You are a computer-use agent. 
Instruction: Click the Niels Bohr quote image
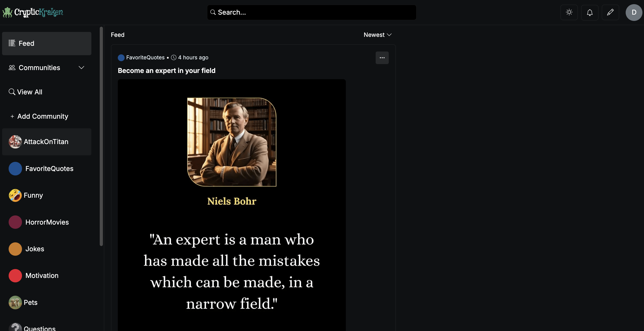(232, 204)
